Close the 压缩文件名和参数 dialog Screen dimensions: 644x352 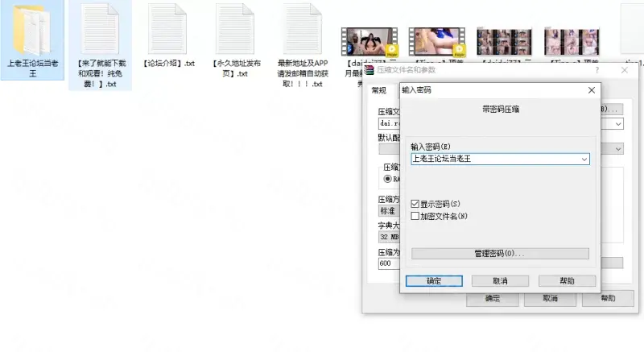coord(625,70)
